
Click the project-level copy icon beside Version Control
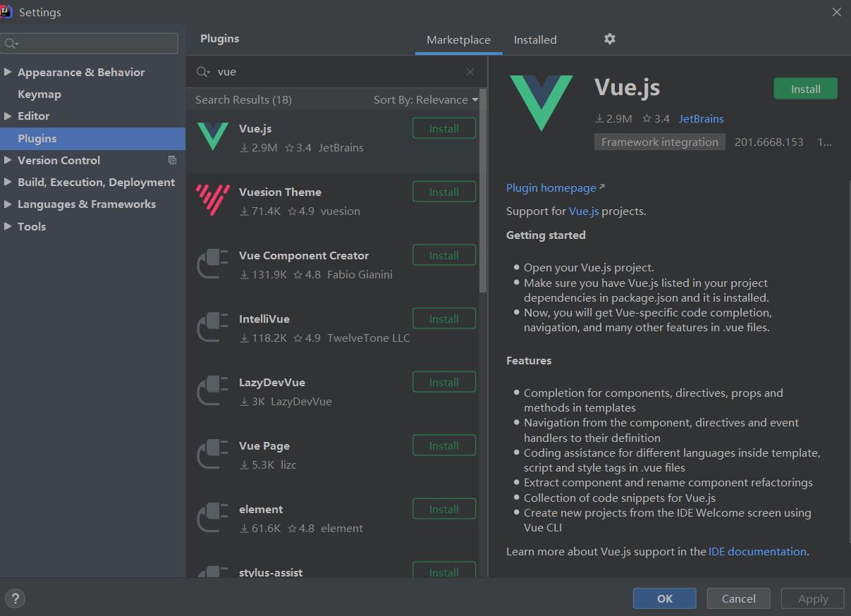[x=172, y=160]
